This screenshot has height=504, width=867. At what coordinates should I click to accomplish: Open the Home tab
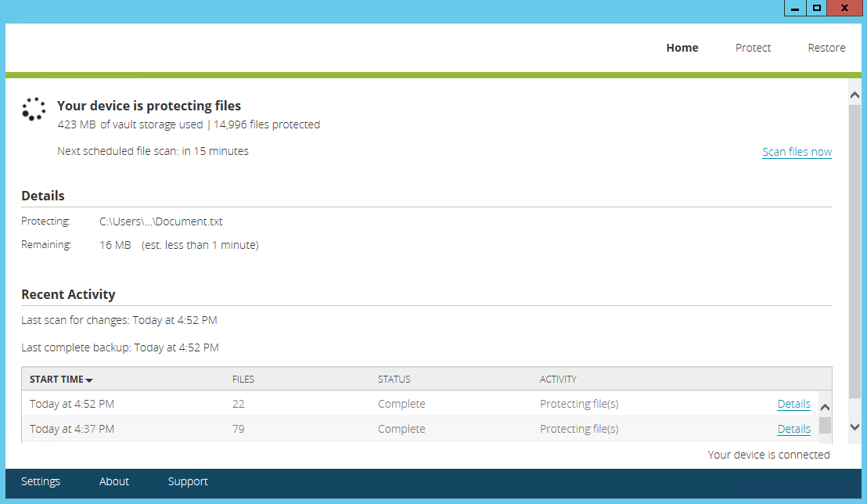[x=682, y=48]
